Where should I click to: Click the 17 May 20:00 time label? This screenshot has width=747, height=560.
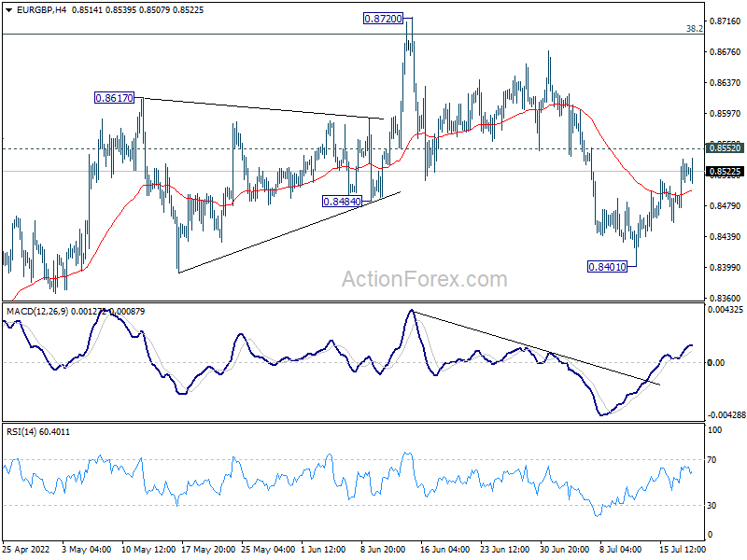pos(208,549)
